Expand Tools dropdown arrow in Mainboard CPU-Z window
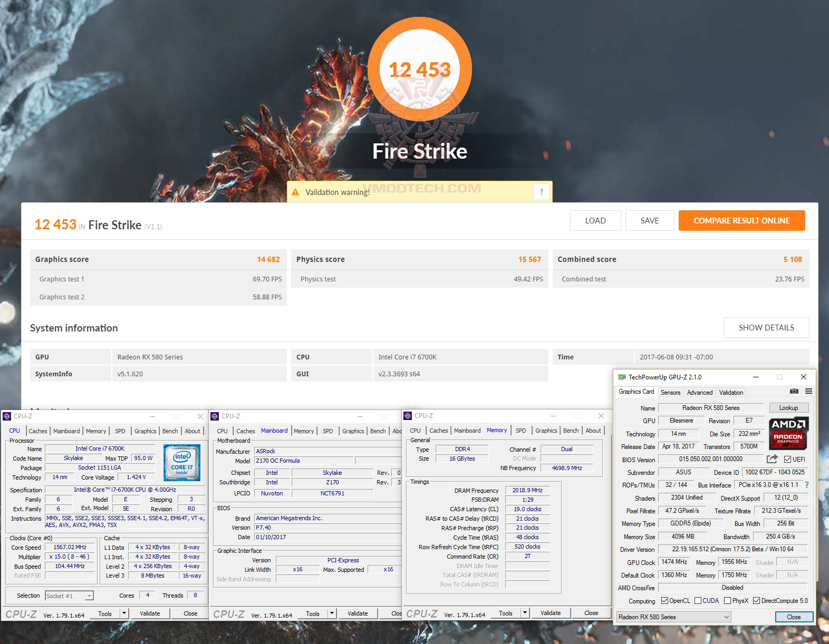Viewport: 829px width, 644px height. 332,613
